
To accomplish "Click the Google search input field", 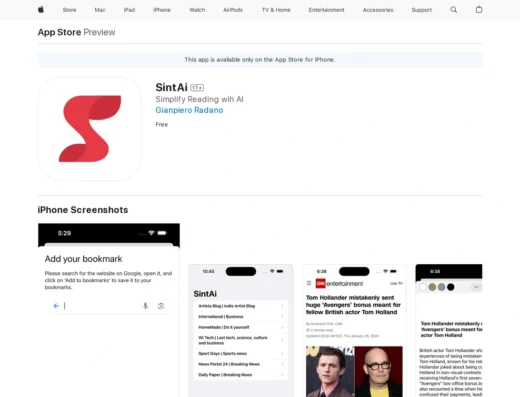I will pyautogui.click(x=109, y=306).
